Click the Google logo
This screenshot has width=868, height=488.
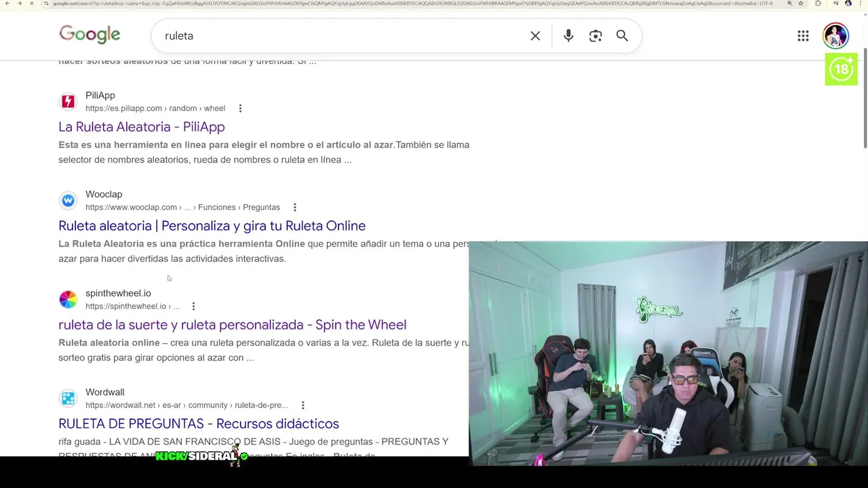[x=90, y=35]
